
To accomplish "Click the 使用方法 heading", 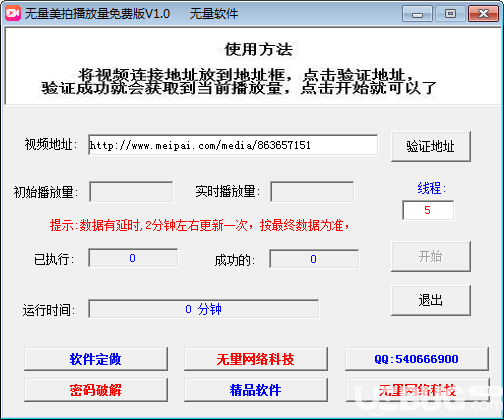I will pos(259,49).
